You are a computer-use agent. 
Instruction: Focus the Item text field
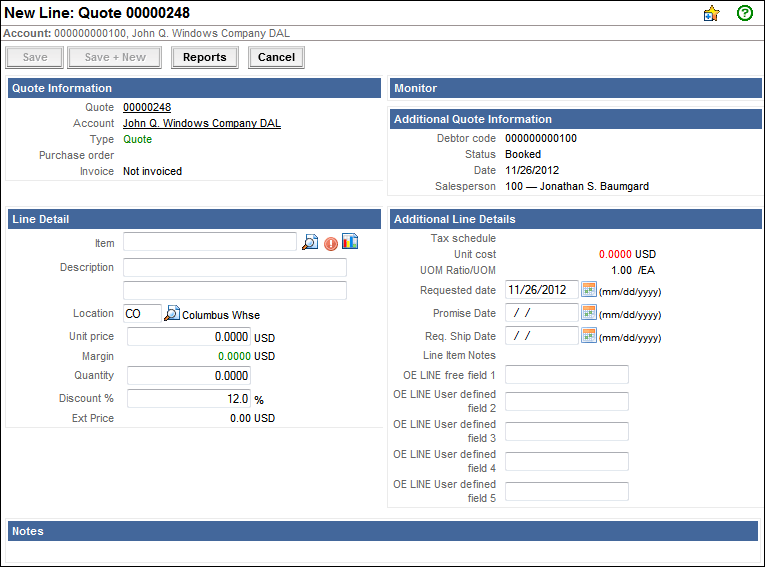pyautogui.click(x=210, y=242)
